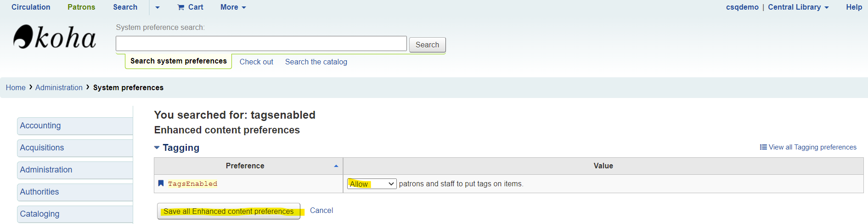This screenshot has height=224, width=868.
Task: Click the list icon for Tagging preferences
Action: (763, 147)
